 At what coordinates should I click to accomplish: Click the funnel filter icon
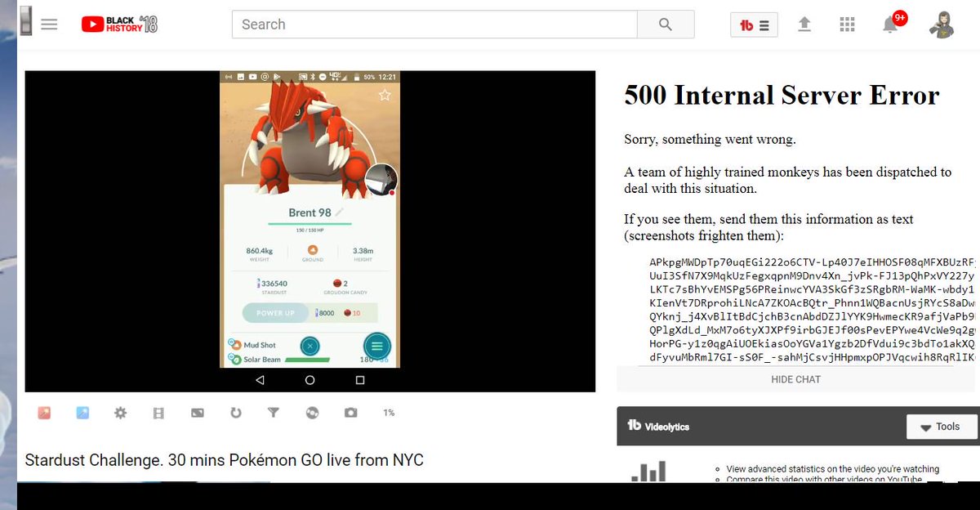point(274,413)
